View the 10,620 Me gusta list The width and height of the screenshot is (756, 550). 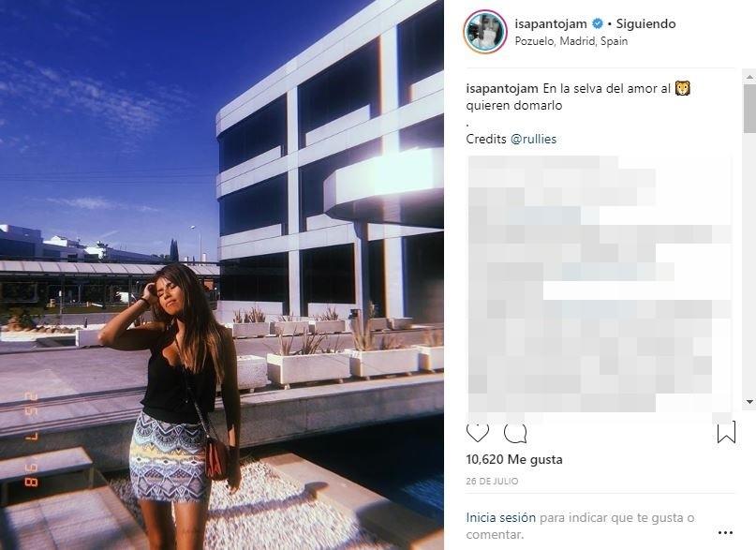click(514, 459)
